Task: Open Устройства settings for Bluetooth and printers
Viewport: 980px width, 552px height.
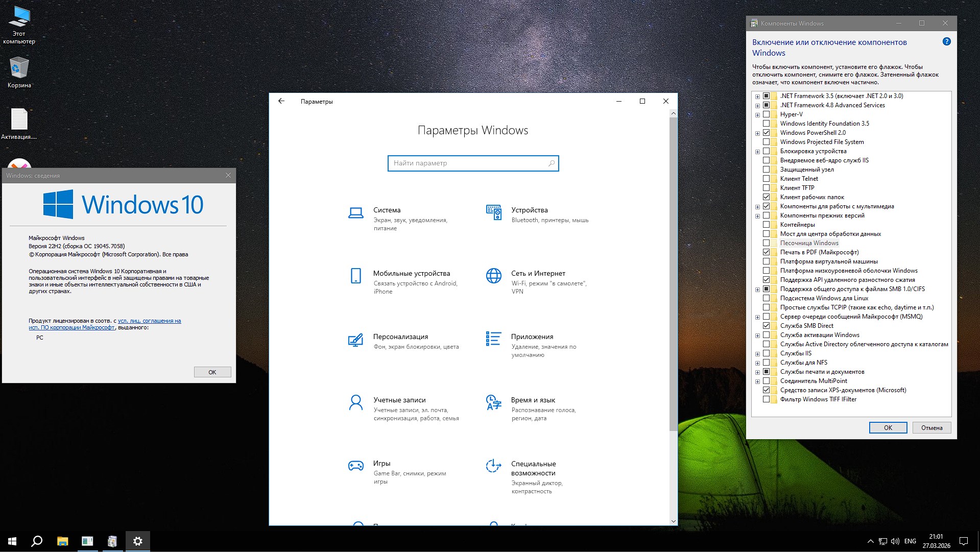Action: 529,210
